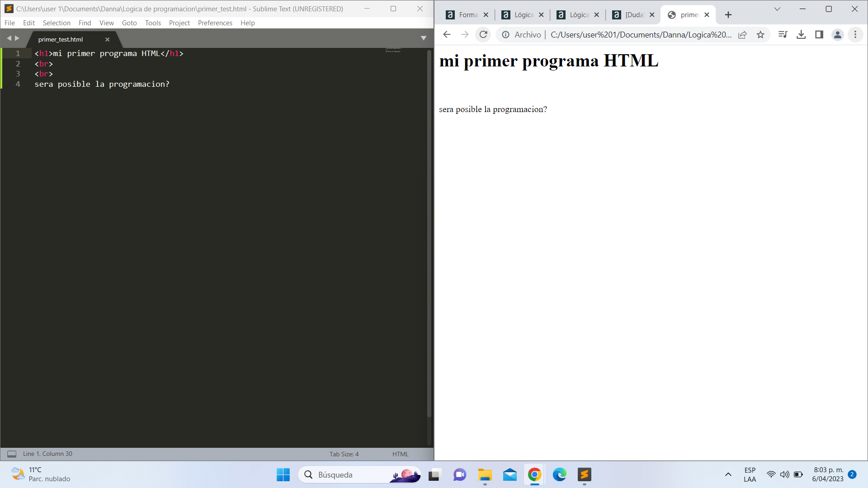The height and width of the screenshot is (488, 868).
Task: Open the Project menu
Action: tap(179, 23)
